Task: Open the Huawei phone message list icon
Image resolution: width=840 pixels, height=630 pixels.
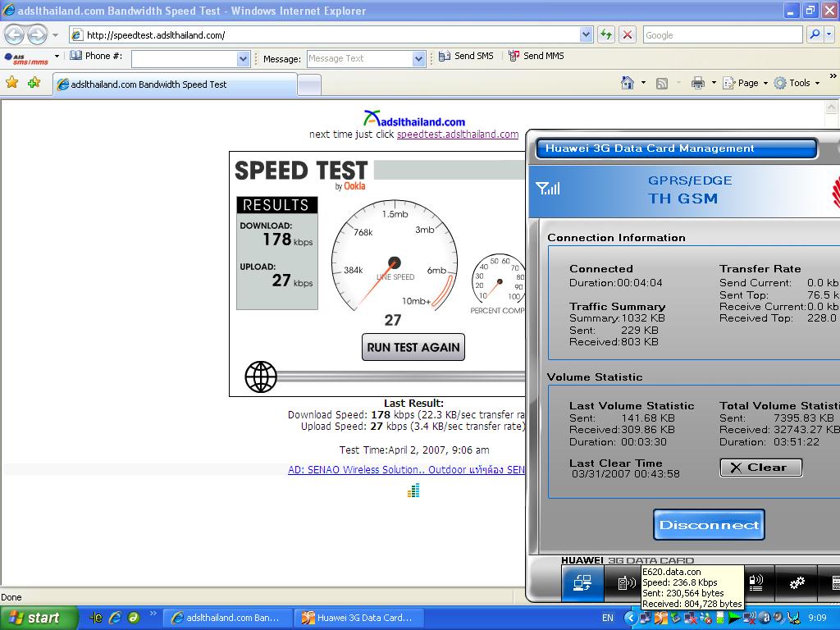Action: [x=756, y=583]
